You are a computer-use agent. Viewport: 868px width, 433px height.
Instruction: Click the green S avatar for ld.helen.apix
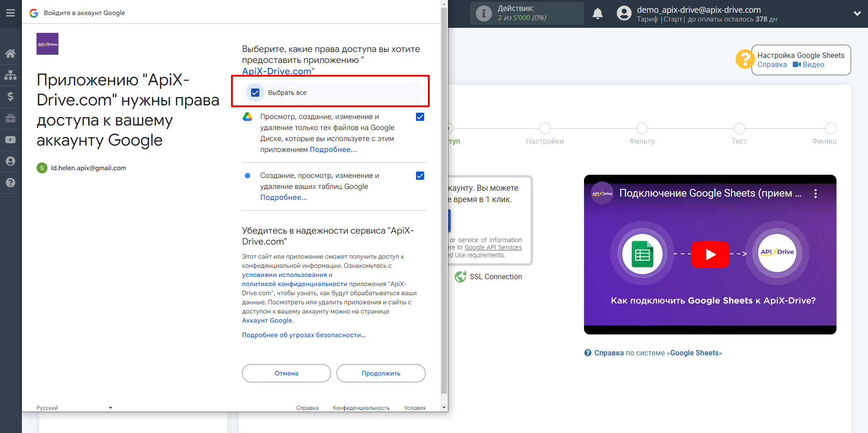pos(42,168)
